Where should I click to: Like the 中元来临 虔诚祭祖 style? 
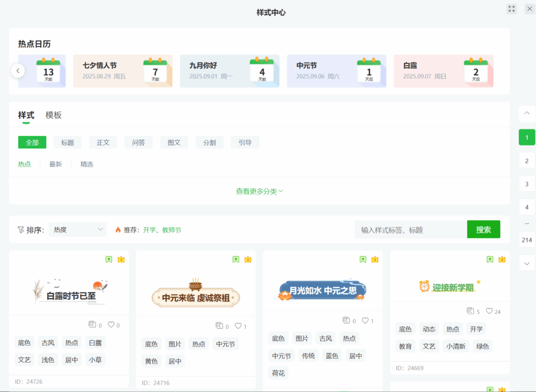coord(238,326)
